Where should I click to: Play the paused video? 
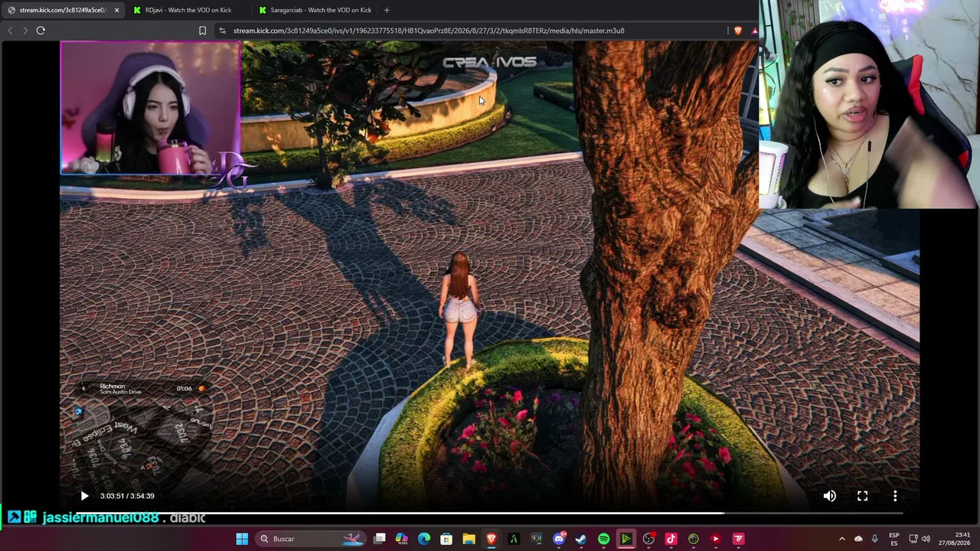(84, 496)
